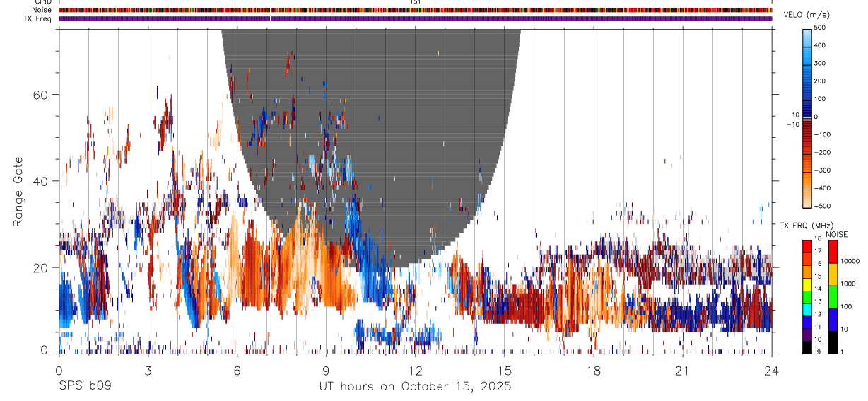Viewport: 868px width, 401px height.
Task: Click the '-200' velocity scale value
Action: pos(821,153)
